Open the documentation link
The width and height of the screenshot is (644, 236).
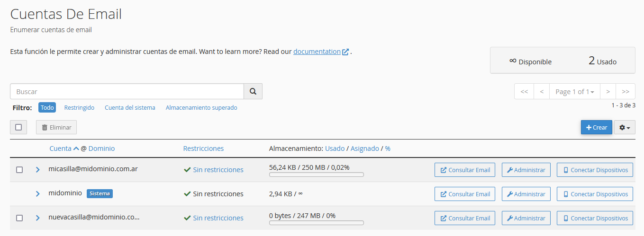317,52
